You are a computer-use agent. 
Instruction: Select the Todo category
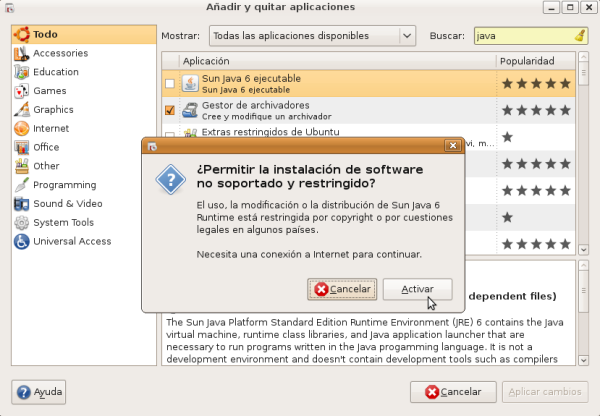pos(45,34)
